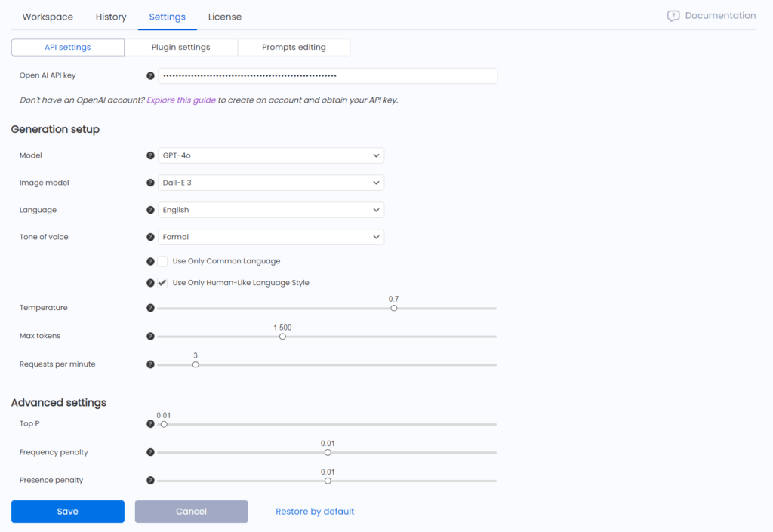
Task: Open the Prompts editing sub-tab
Action: (x=294, y=48)
